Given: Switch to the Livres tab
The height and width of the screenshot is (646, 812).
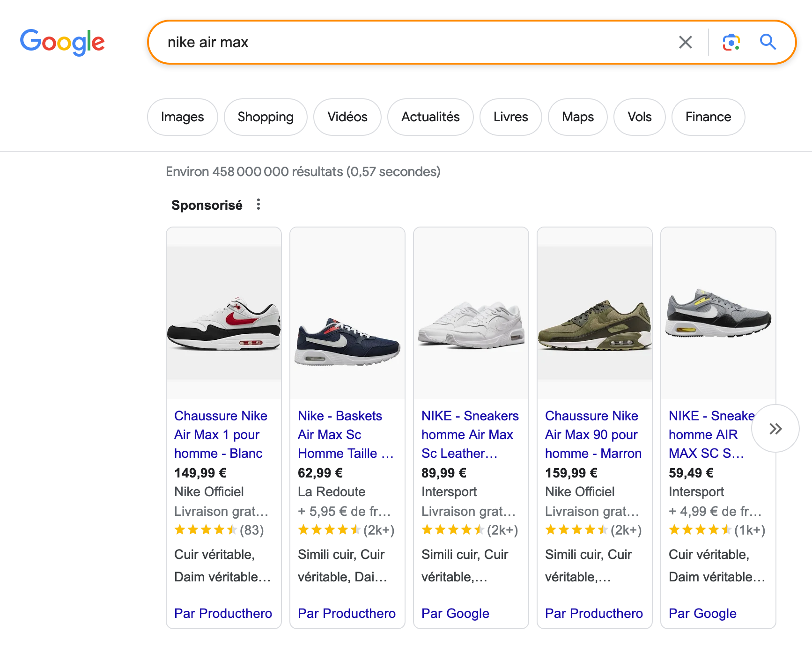Looking at the screenshot, I should click(511, 117).
